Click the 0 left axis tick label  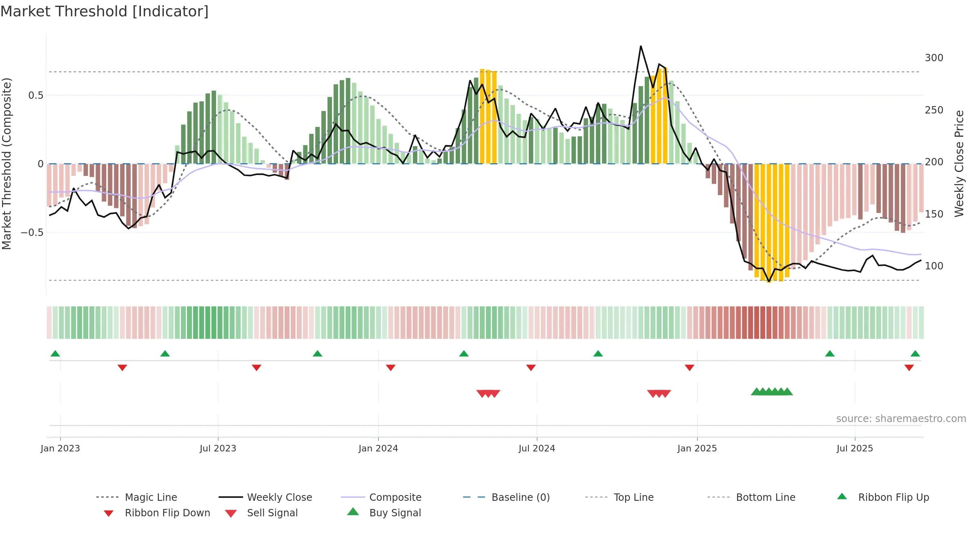tap(40, 164)
